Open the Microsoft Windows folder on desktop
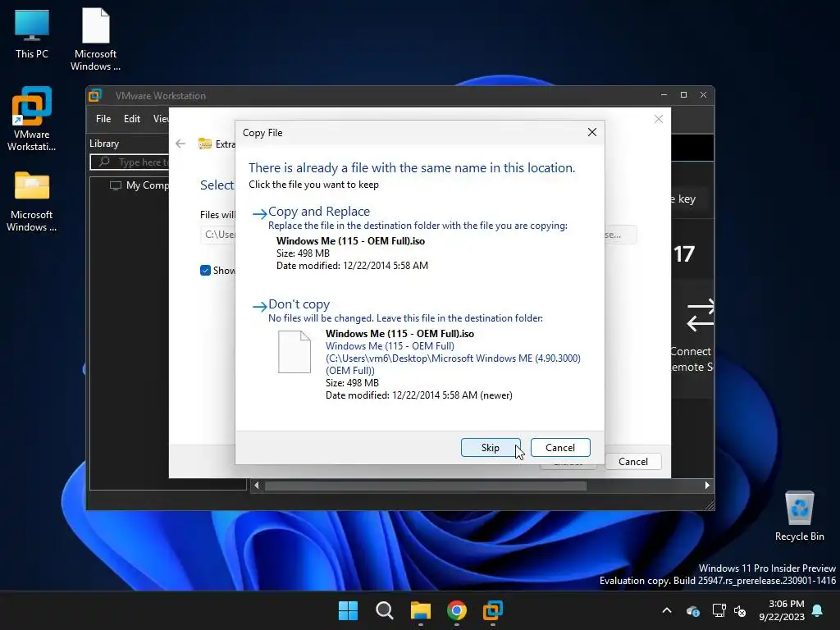This screenshot has height=630, width=840. click(x=32, y=202)
